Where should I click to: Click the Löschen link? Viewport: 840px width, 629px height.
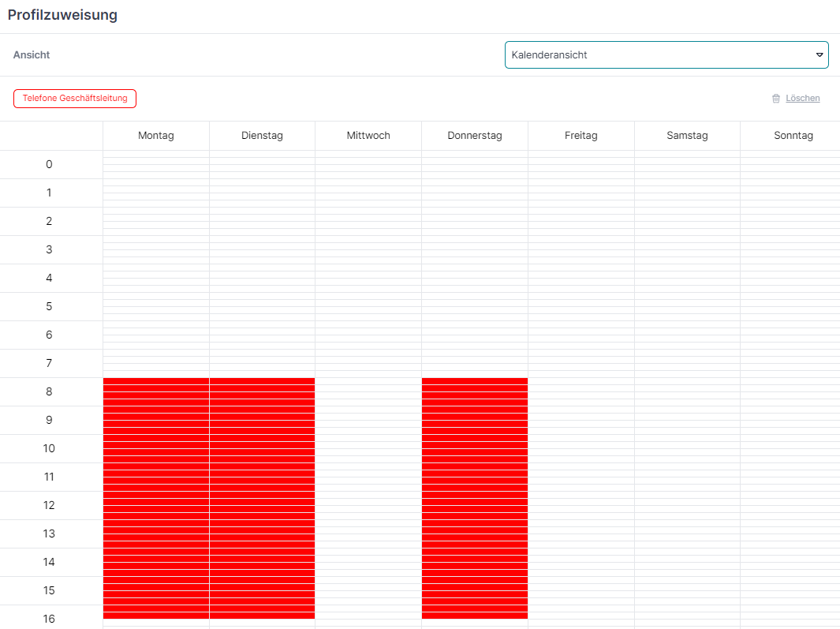[x=802, y=99]
